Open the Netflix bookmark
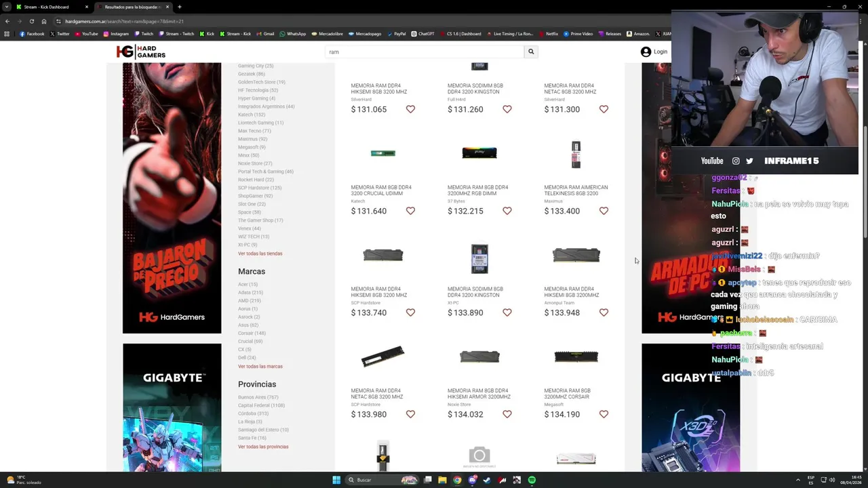 click(549, 34)
